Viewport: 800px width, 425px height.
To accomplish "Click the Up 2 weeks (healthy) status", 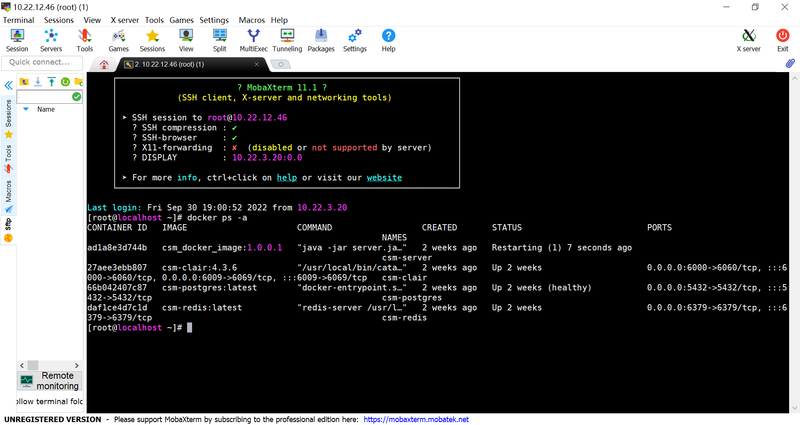I will [x=542, y=287].
